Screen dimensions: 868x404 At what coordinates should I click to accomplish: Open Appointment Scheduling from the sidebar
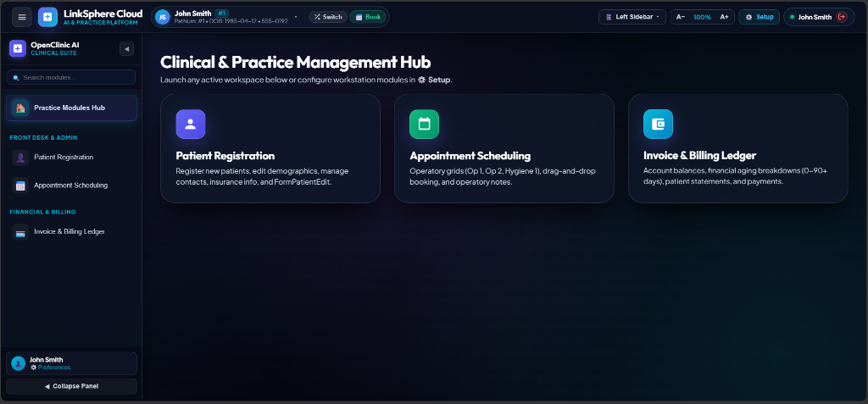coord(71,185)
